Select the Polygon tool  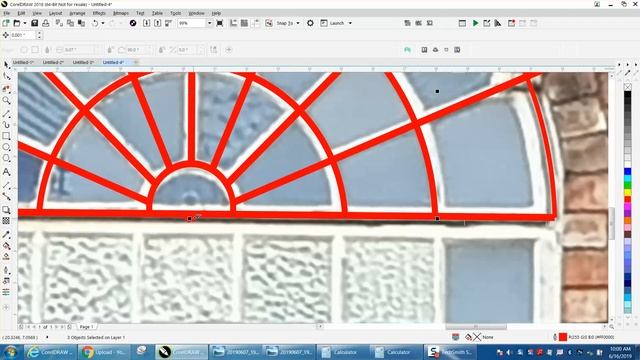(x=6, y=158)
